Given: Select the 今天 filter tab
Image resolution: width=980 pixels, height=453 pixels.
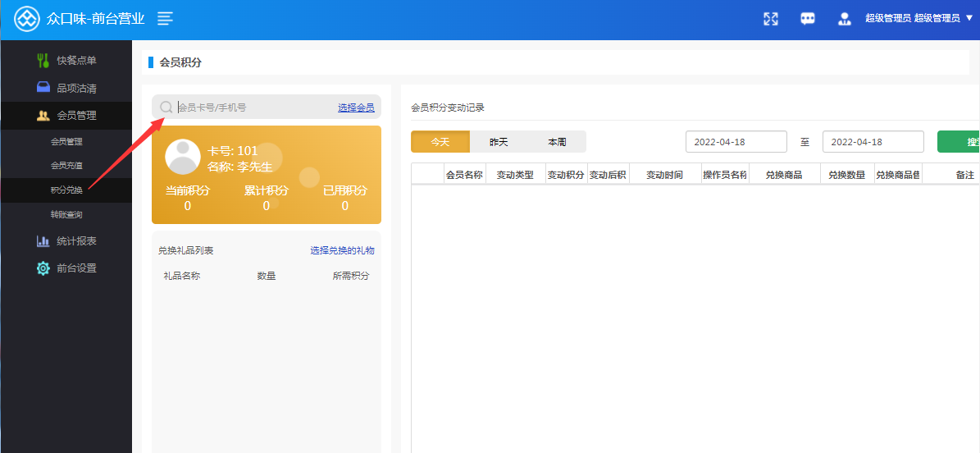Looking at the screenshot, I should pyautogui.click(x=440, y=142).
